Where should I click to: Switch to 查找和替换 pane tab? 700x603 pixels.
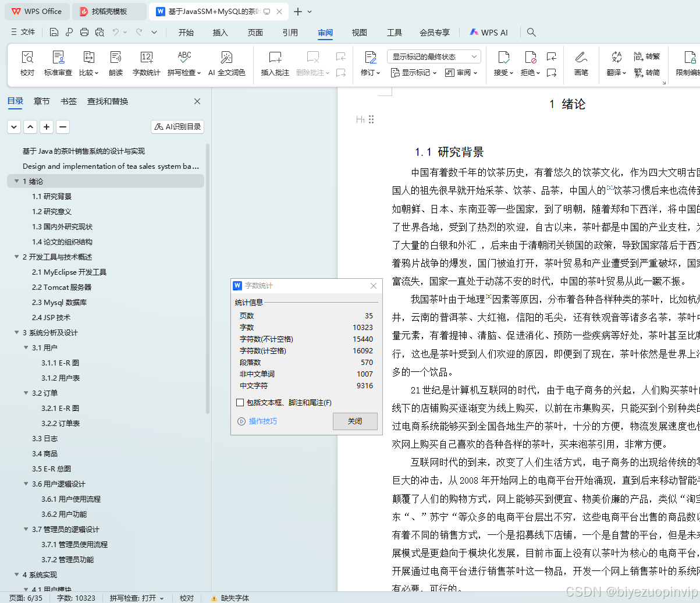(108, 101)
